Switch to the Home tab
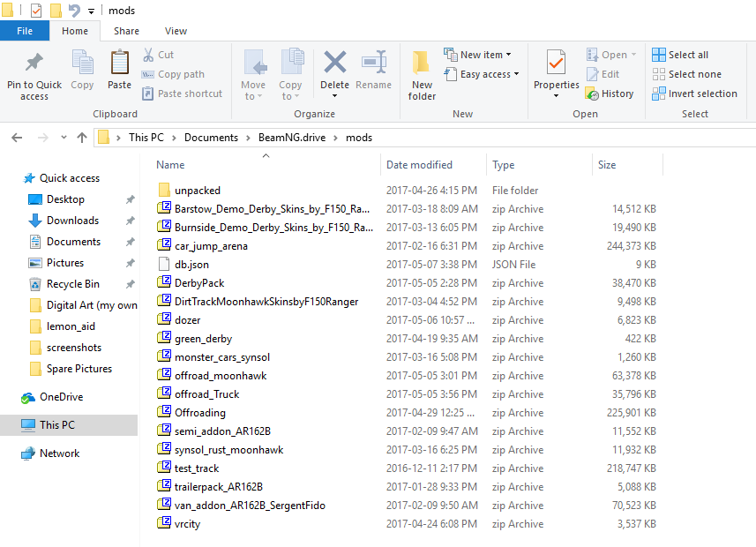The height and width of the screenshot is (547, 756). pyautogui.click(x=75, y=31)
